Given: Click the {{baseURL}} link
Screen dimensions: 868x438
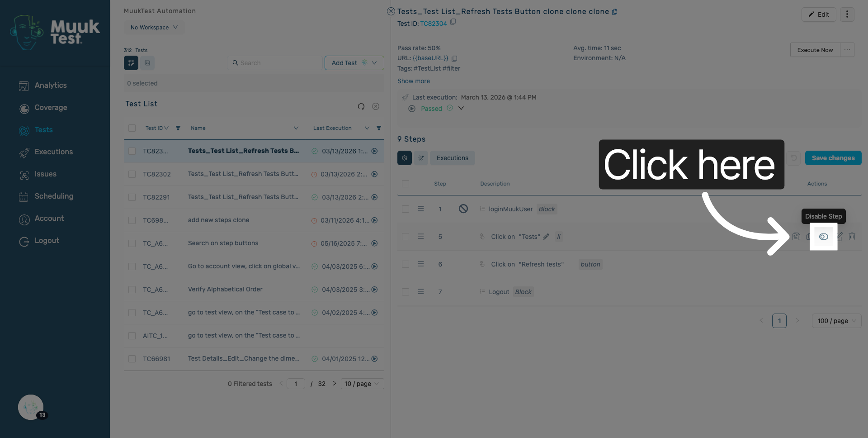Looking at the screenshot, I should pyautogui.click(x=430, y=58).
